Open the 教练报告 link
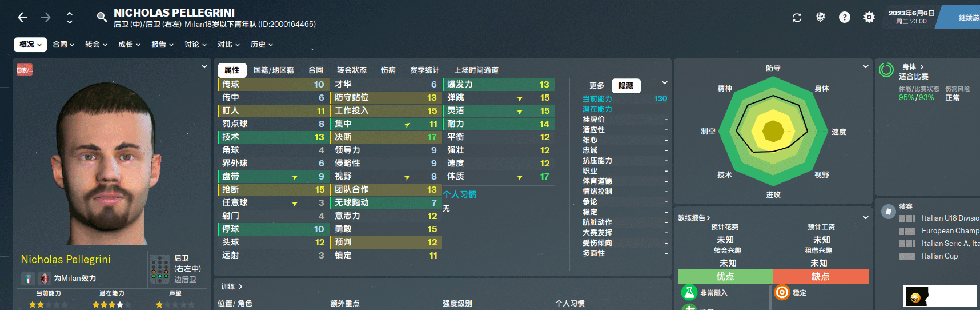The width and height of the screenshot is (980, 310). [694, 218]
